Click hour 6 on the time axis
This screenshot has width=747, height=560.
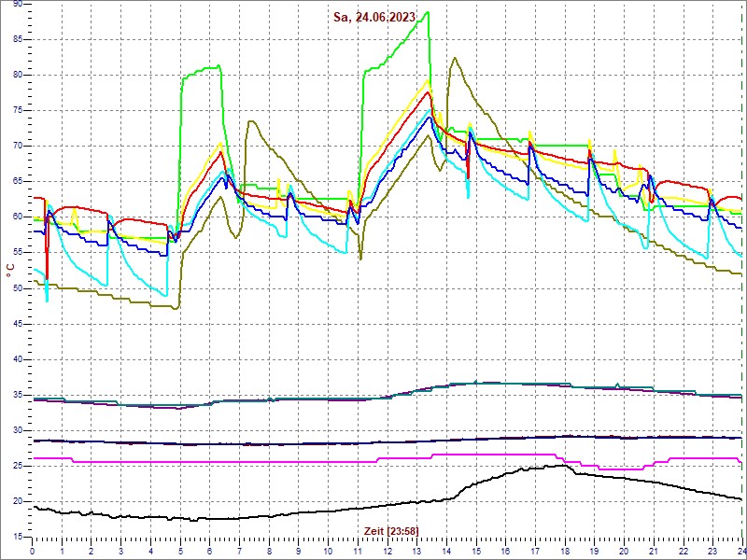209,550
